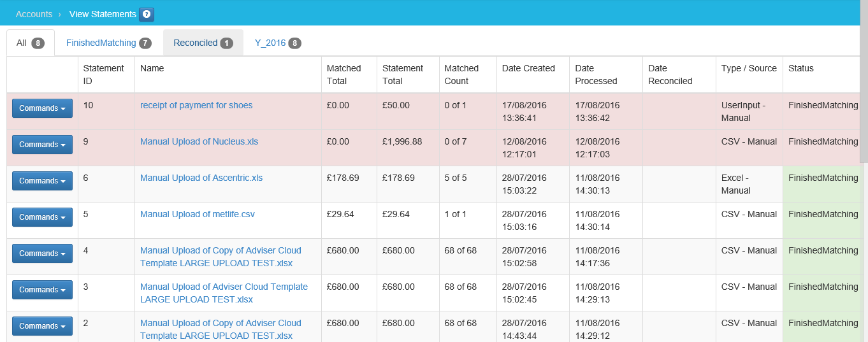Expand Commands menu for statement 9

42,145
